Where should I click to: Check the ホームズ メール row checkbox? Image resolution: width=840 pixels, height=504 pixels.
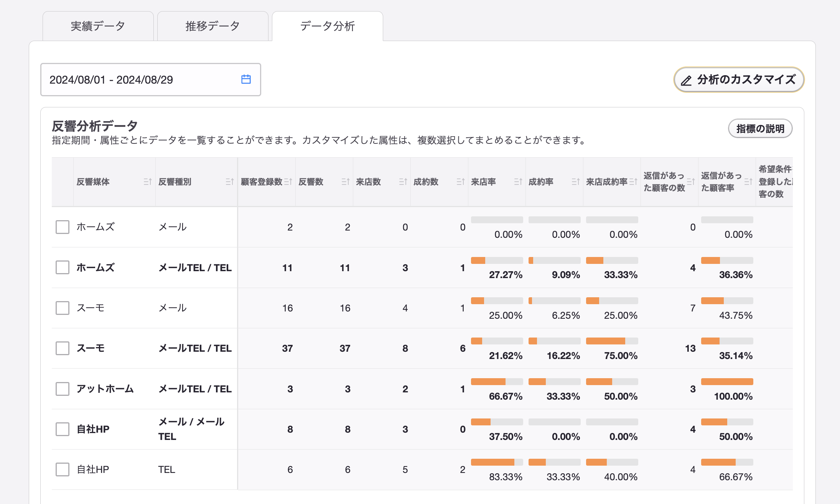63,227
